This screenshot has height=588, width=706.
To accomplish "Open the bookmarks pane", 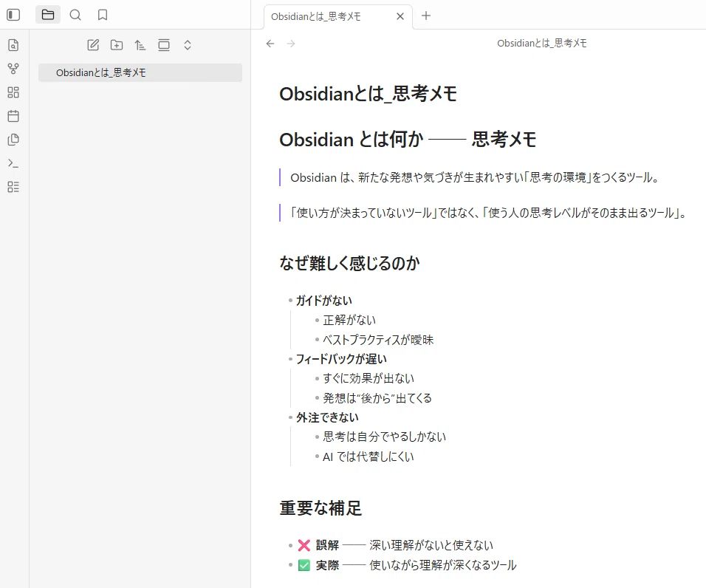I will 103,15.
